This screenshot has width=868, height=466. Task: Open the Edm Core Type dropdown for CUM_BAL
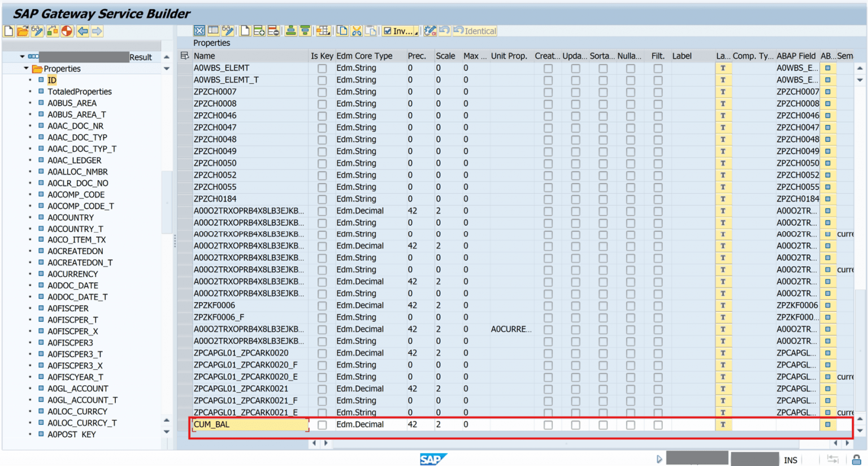367,424
